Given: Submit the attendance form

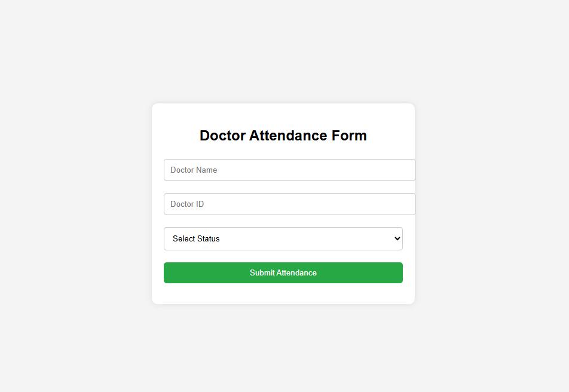Looking at the screenshot, I should 283,272.
